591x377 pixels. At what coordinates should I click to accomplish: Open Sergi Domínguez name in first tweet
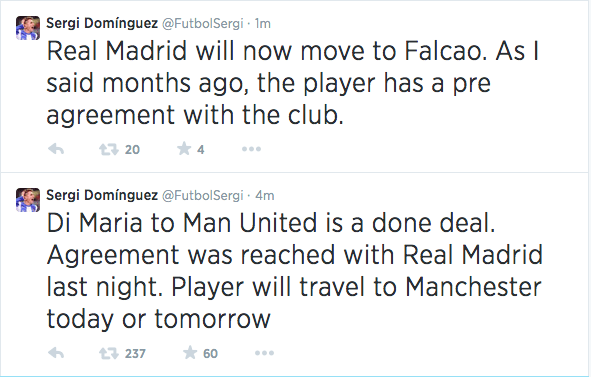[102, 23]
